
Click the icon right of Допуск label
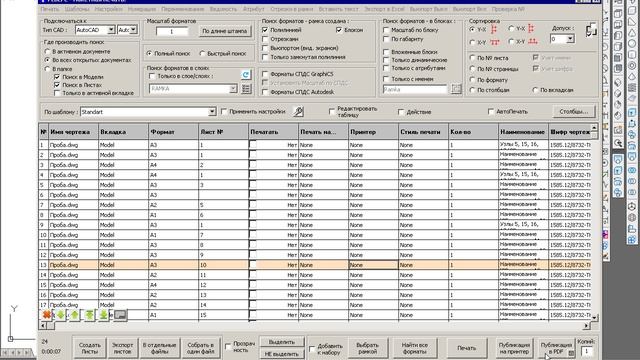[x=591, y=30]
